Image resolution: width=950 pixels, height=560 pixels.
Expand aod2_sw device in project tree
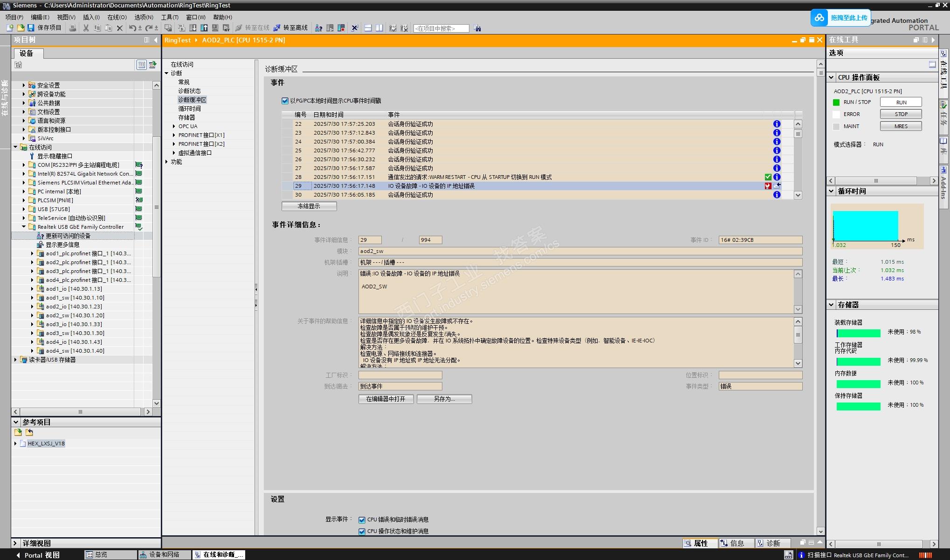click(32, 315)
